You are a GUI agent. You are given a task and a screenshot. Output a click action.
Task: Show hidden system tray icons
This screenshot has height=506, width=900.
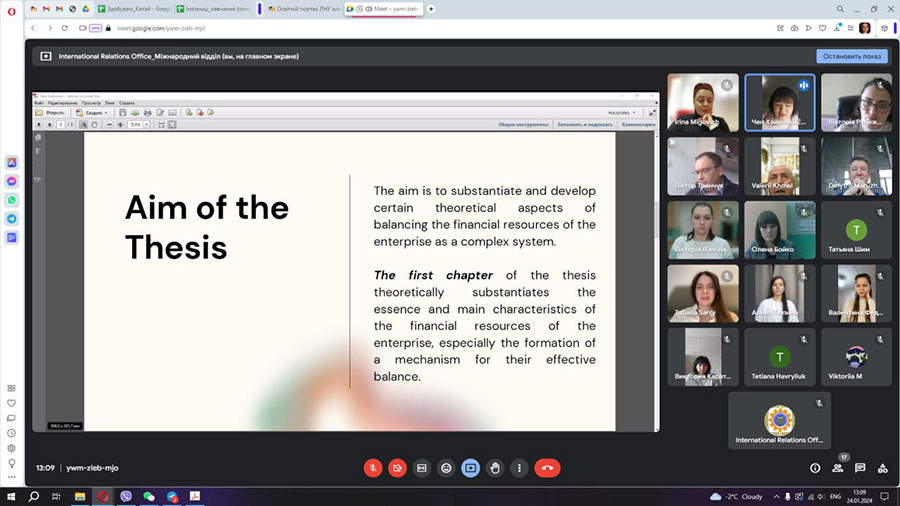[776, 497]
